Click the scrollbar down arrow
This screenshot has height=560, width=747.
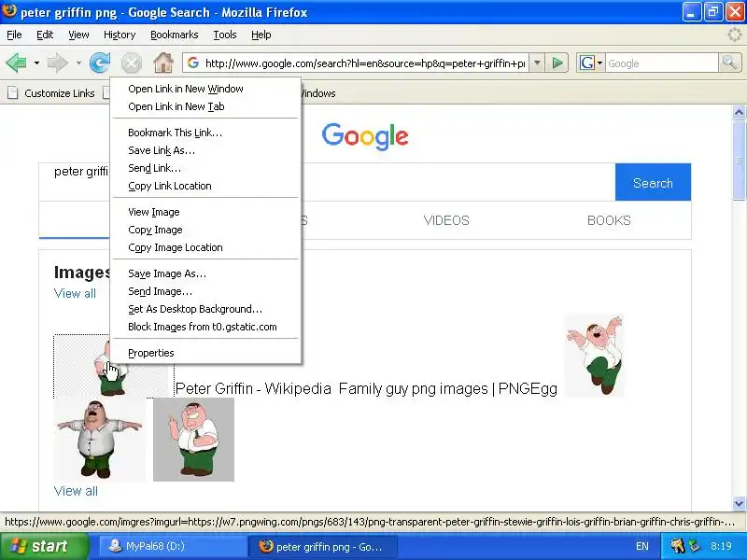click(x=739, y=503)
